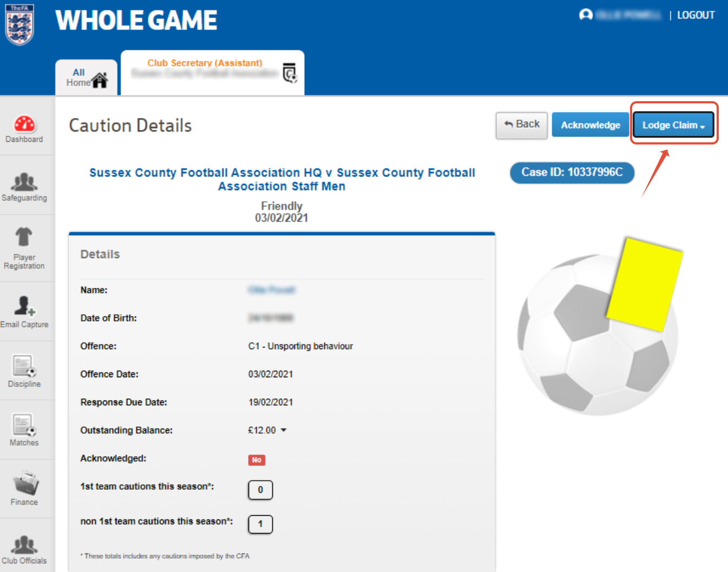Viewport: 728px width, 572px height.
Task: Click the club badge icon in role tab
Action: (x=290, y=73)
